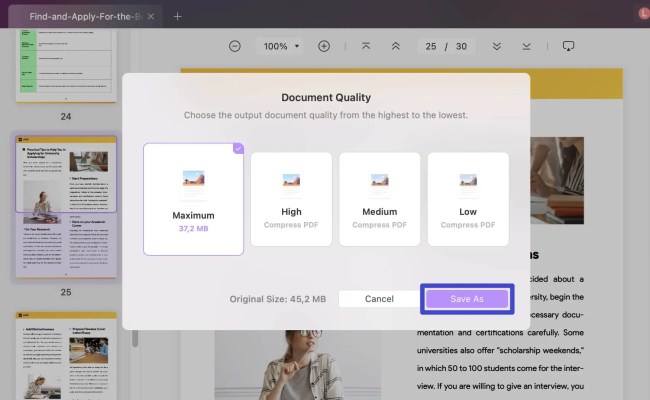Click the checkmark badge on Maximum card
This screenshot has width=650, height=400.
click(x=238, y=148)
